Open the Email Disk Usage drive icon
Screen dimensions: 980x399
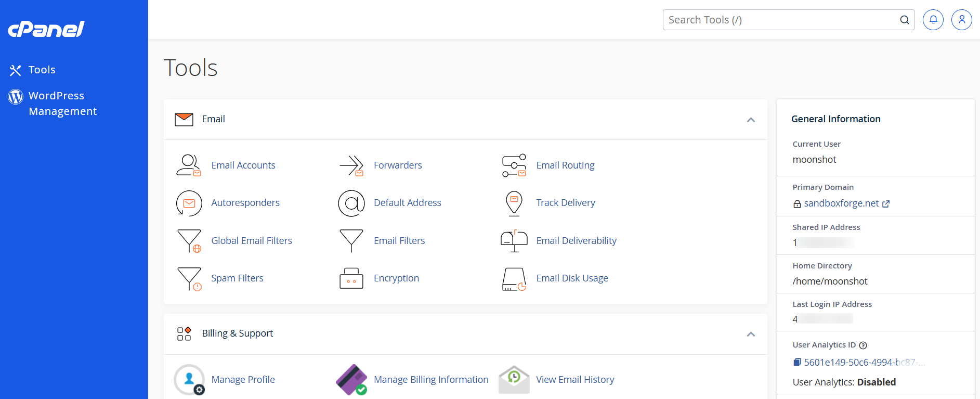[x=514, y=278]
